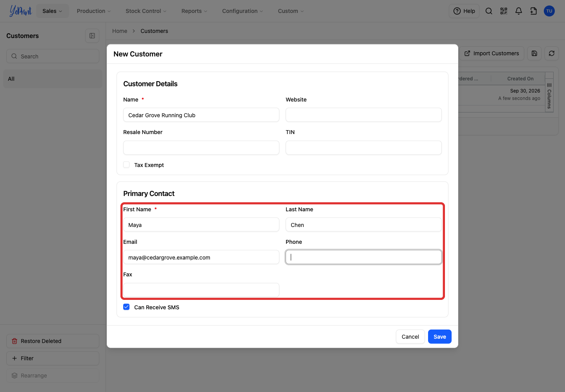
Task: Focus the Phone input field
Action: click(364, 257)
